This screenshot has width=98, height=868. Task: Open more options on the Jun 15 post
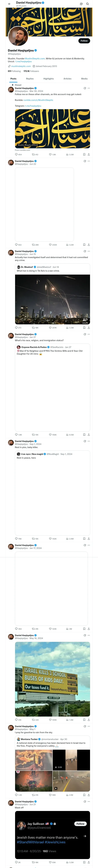click(x=89, y=251)
